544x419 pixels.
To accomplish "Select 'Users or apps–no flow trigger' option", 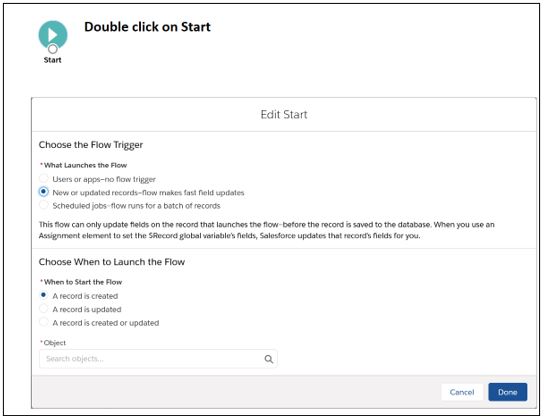I will coord(43,179).
